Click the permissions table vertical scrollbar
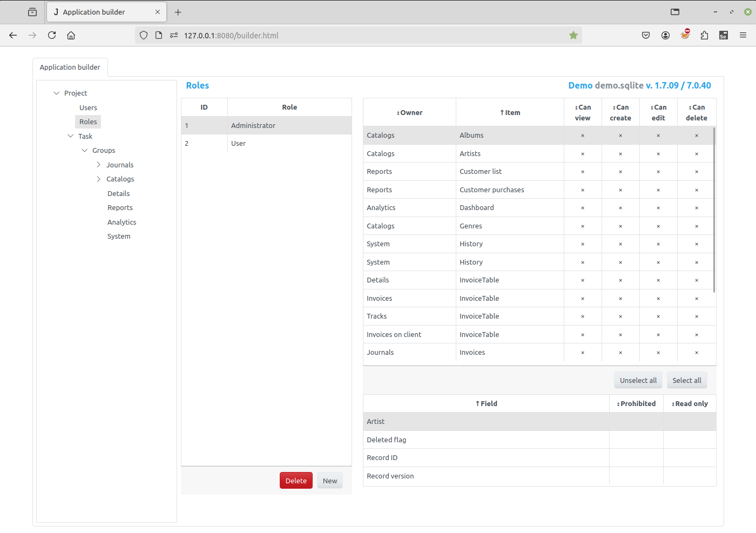This screenshot has width=756, height=533. point(714,211)
